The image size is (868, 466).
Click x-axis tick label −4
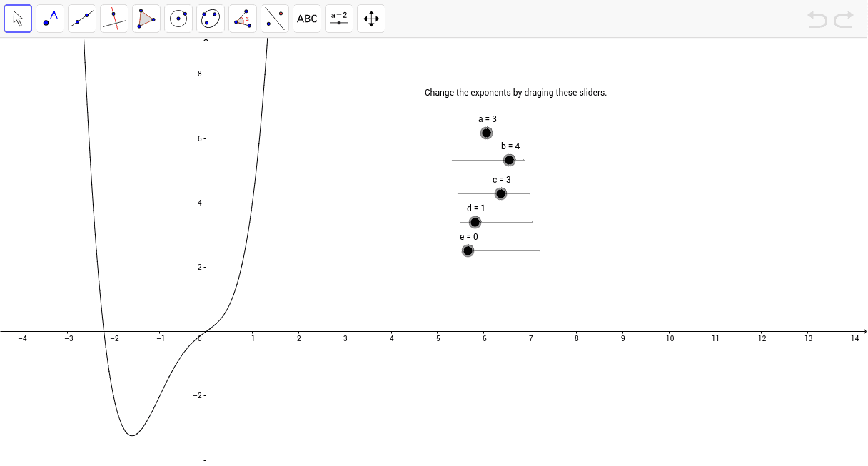[22, 339]
